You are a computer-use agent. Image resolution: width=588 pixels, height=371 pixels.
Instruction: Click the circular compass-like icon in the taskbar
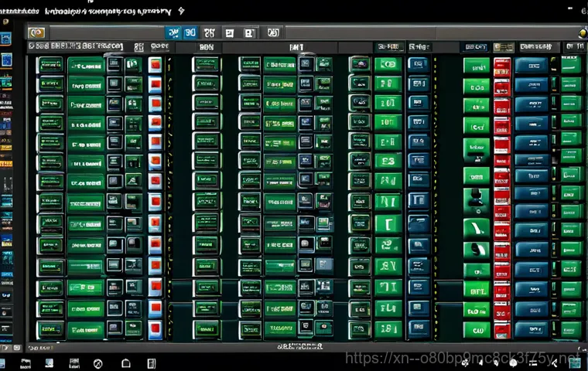click(98, 362)
